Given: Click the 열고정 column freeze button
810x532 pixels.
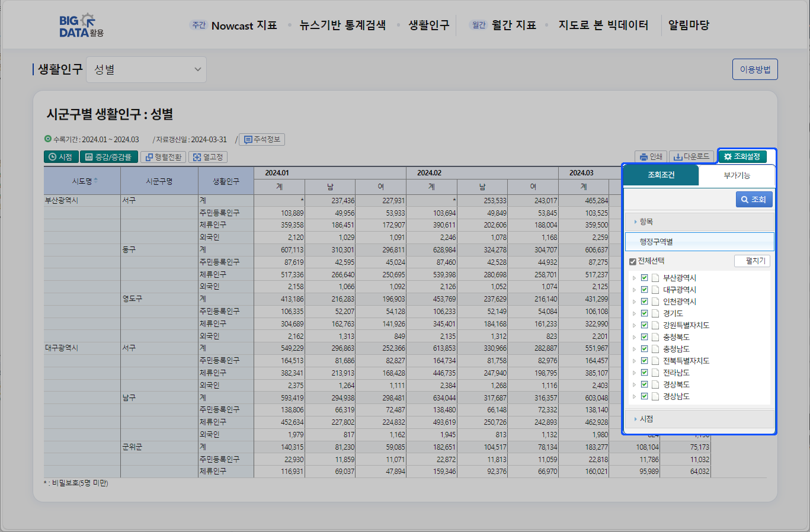Looking at the screenshot, I should click(x=208, y=157).
